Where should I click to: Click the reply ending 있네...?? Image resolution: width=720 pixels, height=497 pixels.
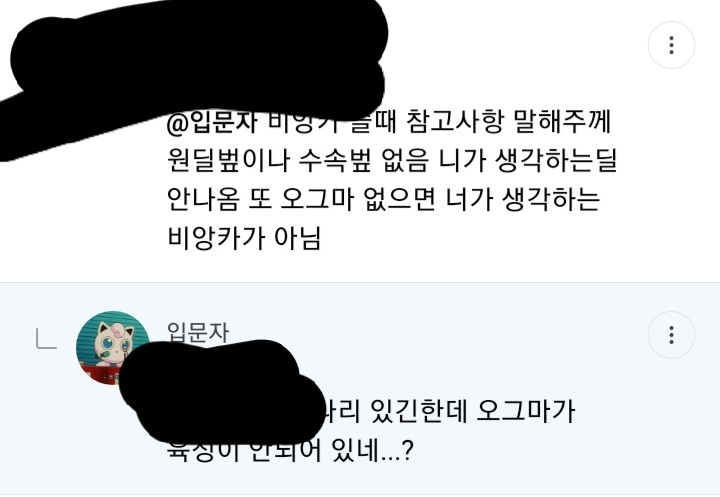click(372, 451)
